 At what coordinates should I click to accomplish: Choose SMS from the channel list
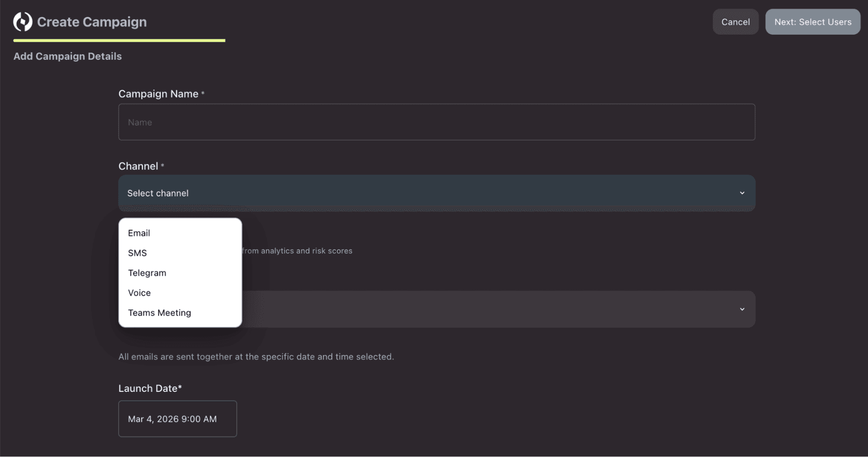point(137,252)
